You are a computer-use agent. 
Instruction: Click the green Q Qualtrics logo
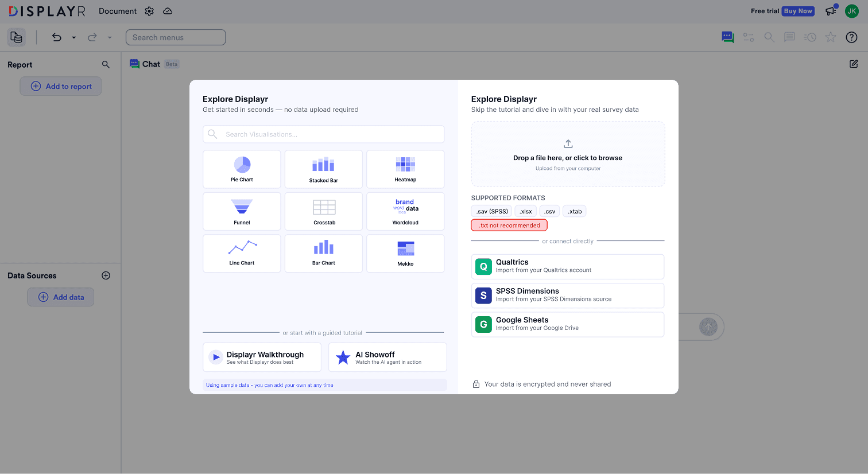coord(483,267)
